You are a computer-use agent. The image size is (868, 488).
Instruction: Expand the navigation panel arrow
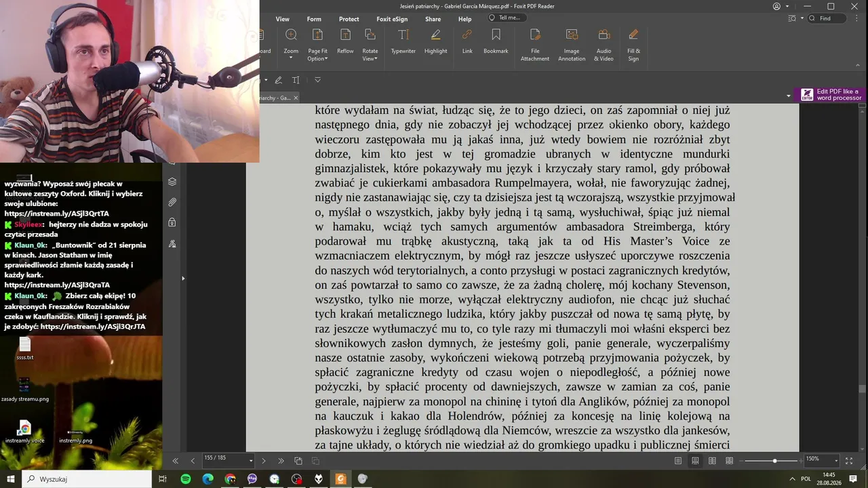[x=182, y=278]
